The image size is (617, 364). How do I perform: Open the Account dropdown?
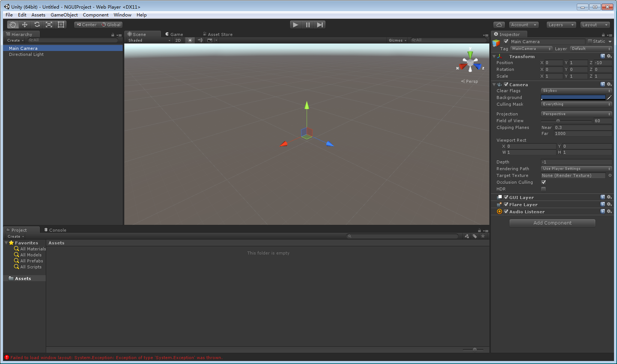coord(524,25)
